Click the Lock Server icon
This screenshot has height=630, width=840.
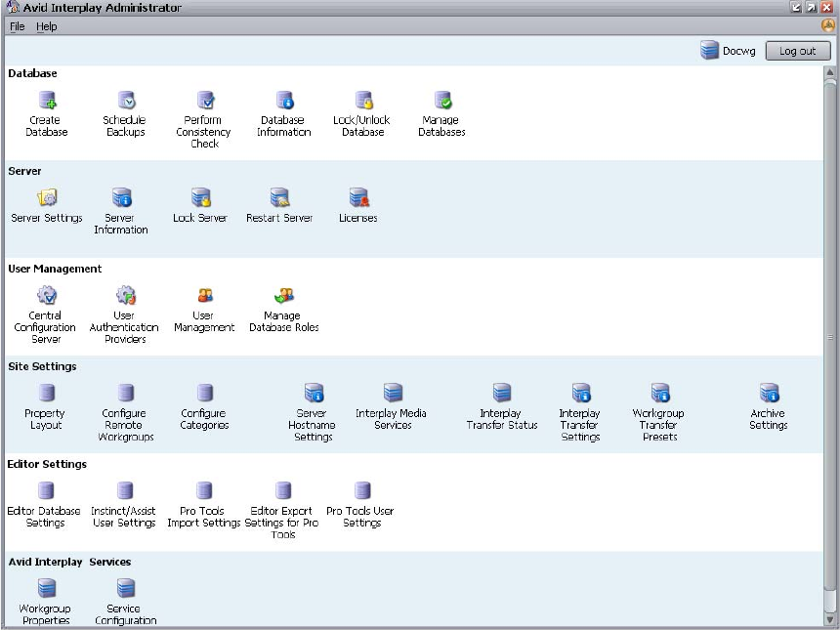coord(200,205)
